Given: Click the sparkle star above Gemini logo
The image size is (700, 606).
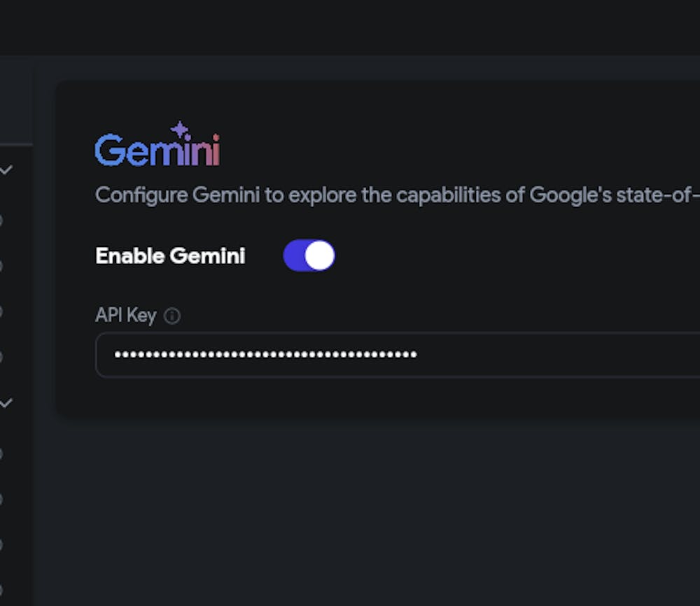Looking at the screenshot, I should click(x=181, y=129).
